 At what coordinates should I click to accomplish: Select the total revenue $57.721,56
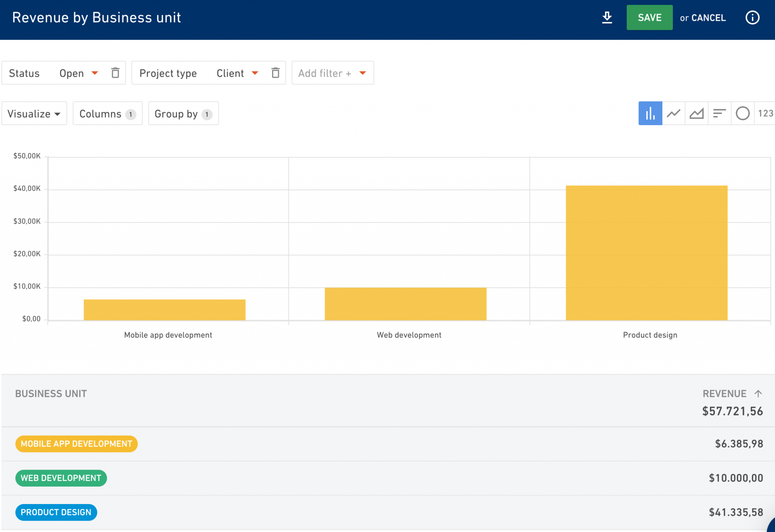tap(733, 411)
